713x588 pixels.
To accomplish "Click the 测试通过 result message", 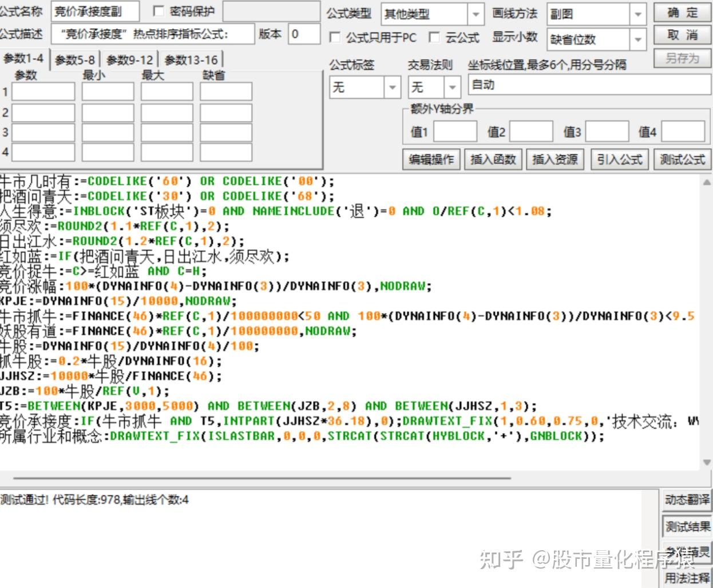I will (x=94, y=500).
